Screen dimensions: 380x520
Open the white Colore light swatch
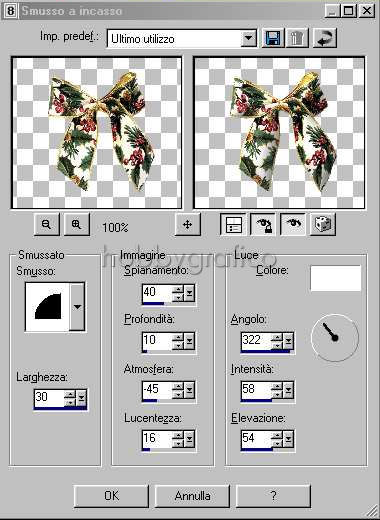click(x=335, y=278)
